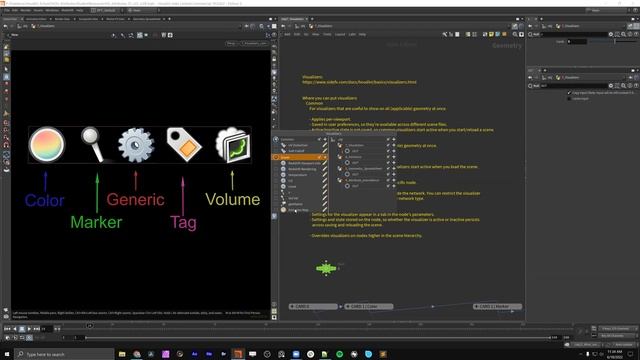Open the Windows menu in main menu bar
Screen dimensions: 640x360
point(52,10)
